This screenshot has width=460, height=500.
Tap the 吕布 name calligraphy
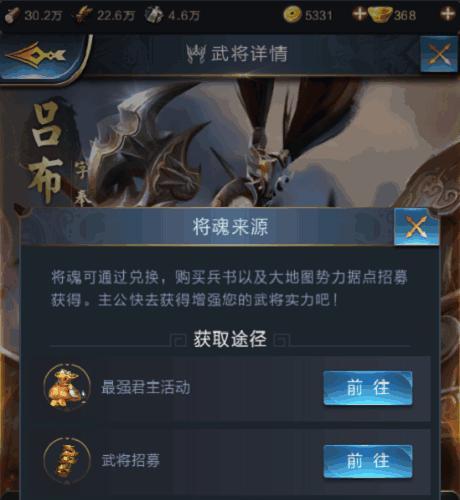[46, 151]
